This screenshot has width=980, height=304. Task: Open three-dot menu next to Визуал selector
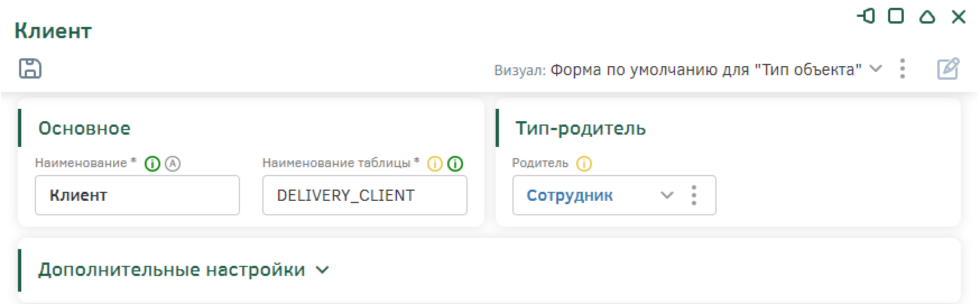click(x=902, y=69)
